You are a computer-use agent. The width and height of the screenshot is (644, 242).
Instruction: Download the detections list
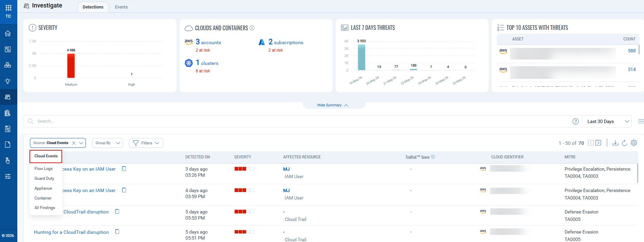pyautogui.click(x=615, y=143)
